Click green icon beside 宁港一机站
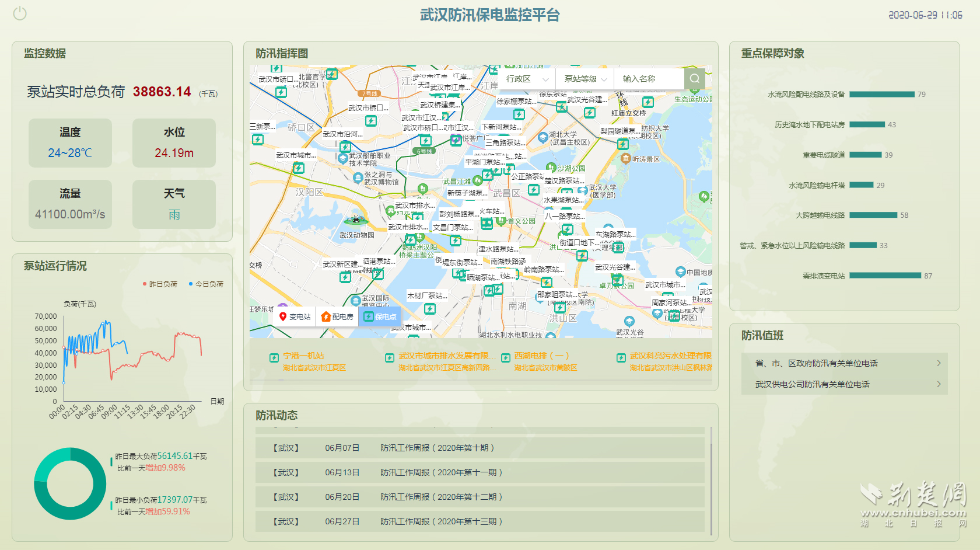This screenshot has height=550, width=980. click(274, 358)
